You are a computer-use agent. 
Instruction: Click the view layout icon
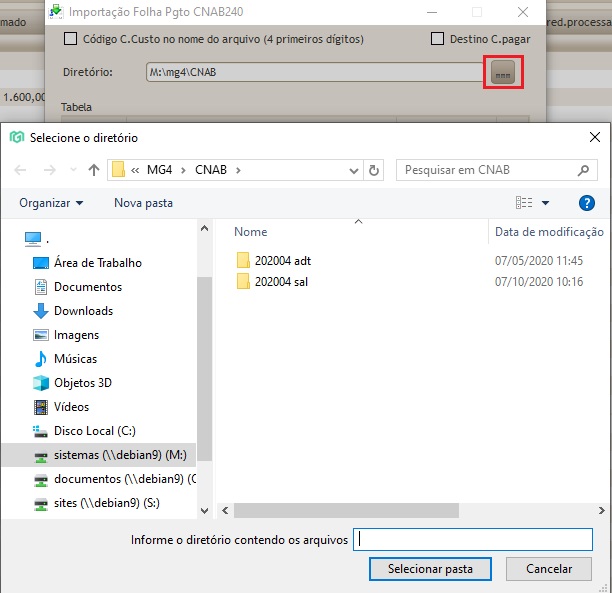click(x=524, y=203)
